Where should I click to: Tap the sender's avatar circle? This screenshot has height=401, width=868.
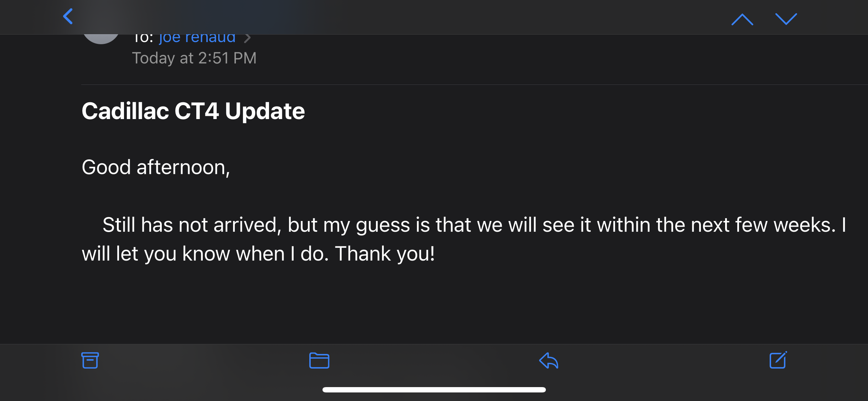tap(101, 38)
